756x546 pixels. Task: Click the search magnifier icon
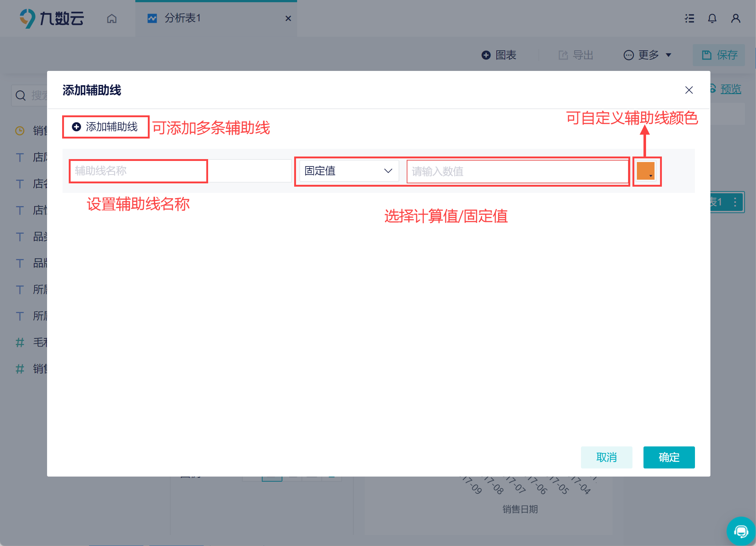pyautogui.click(x=21, y=96)
